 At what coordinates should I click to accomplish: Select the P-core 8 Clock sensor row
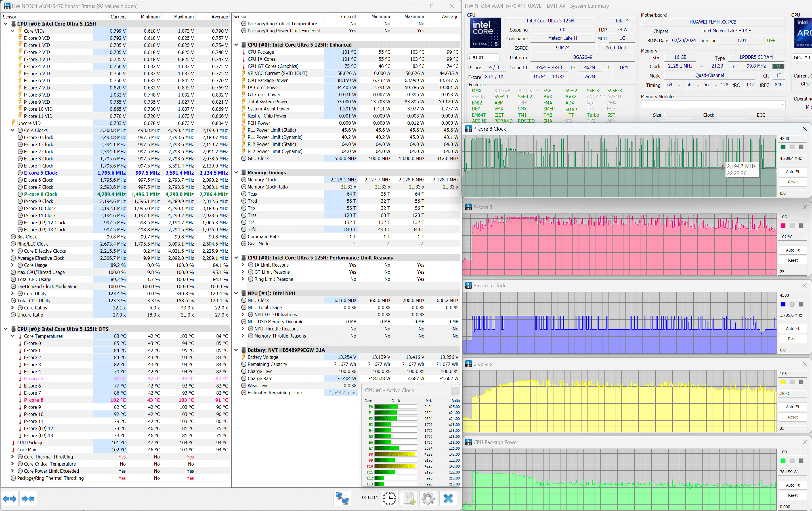click(x=115, y=194)
